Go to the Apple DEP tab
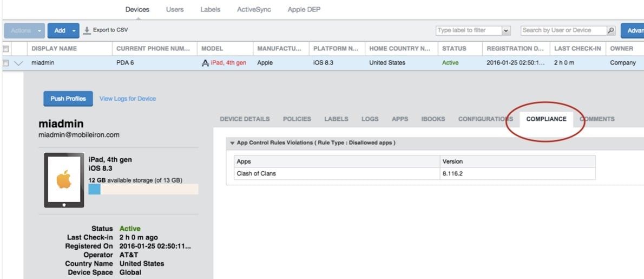644x279 pixels. pos(304,9)
